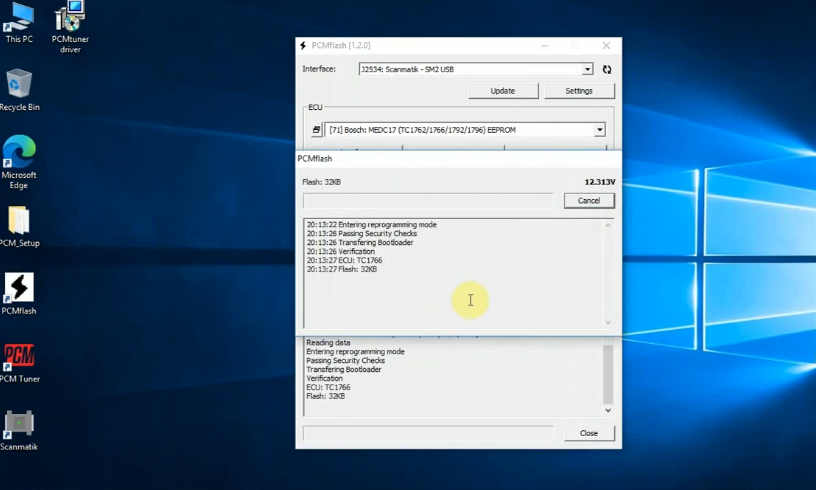Select the '20:13:26 Transfering Bootloader' log line
Viewport: 816px width, 490px height.
[x=360, y=242]
